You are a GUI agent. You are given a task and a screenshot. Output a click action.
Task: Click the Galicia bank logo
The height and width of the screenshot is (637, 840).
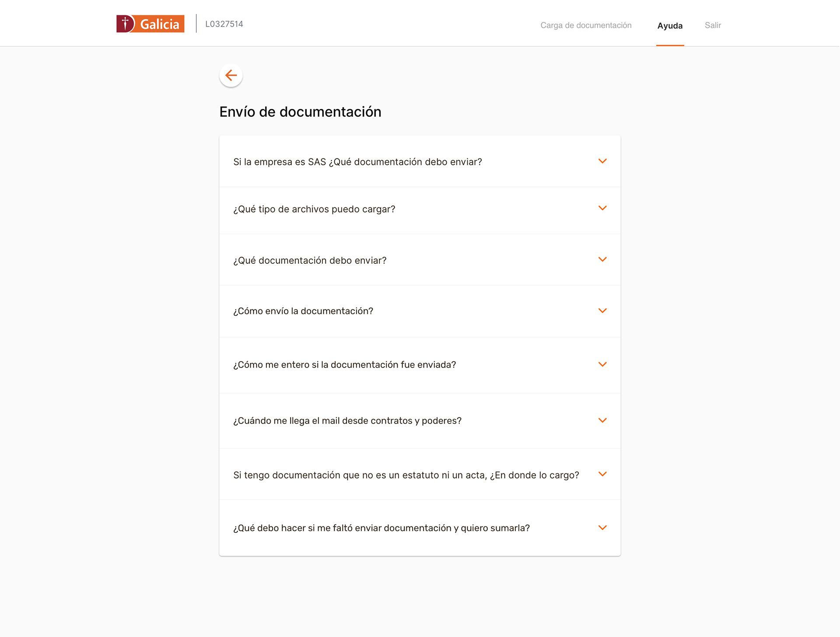150,24
